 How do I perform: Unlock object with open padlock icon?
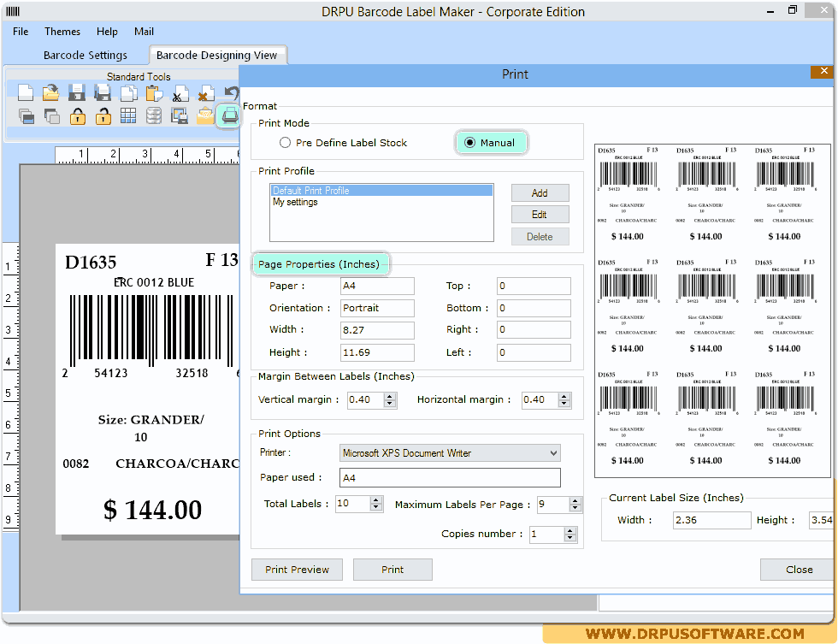tap(103, 115)
